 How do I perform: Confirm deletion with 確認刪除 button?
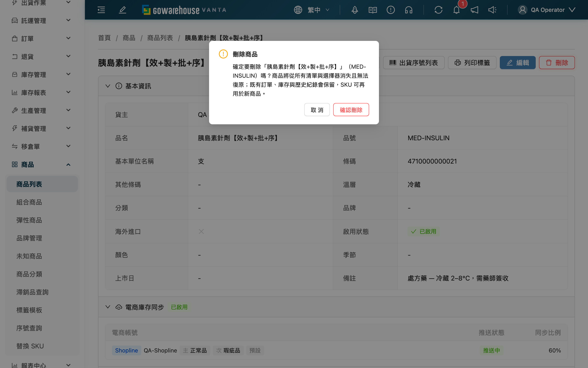[x=351, y=110]
